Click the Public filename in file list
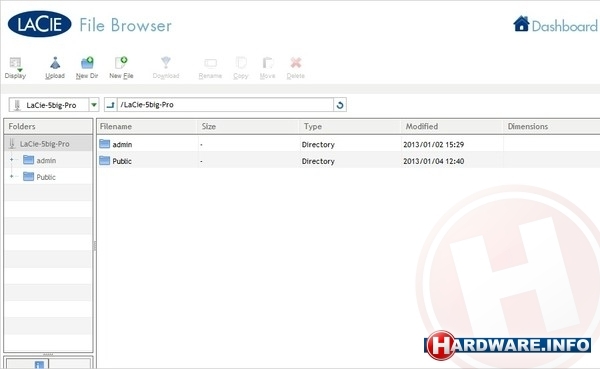Screen dimensions: 600x369 click(122, 161)
